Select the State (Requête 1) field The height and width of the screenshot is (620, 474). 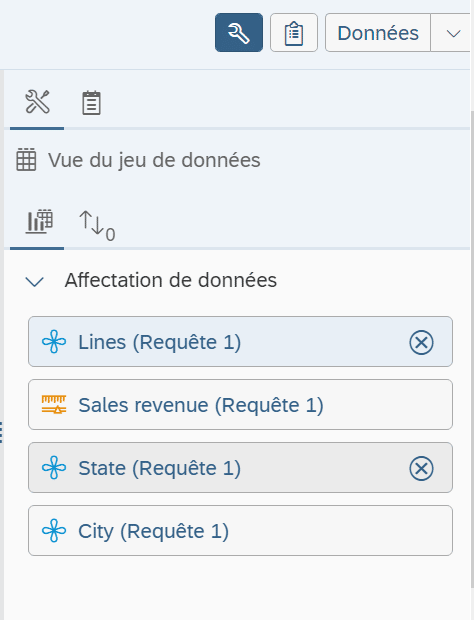[240, 467]
